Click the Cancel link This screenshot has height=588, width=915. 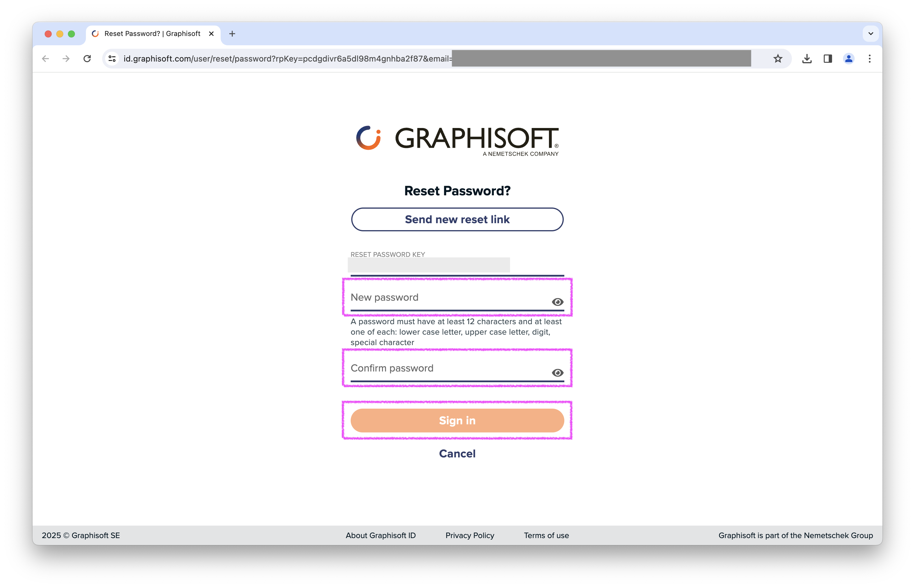[457, 454]
